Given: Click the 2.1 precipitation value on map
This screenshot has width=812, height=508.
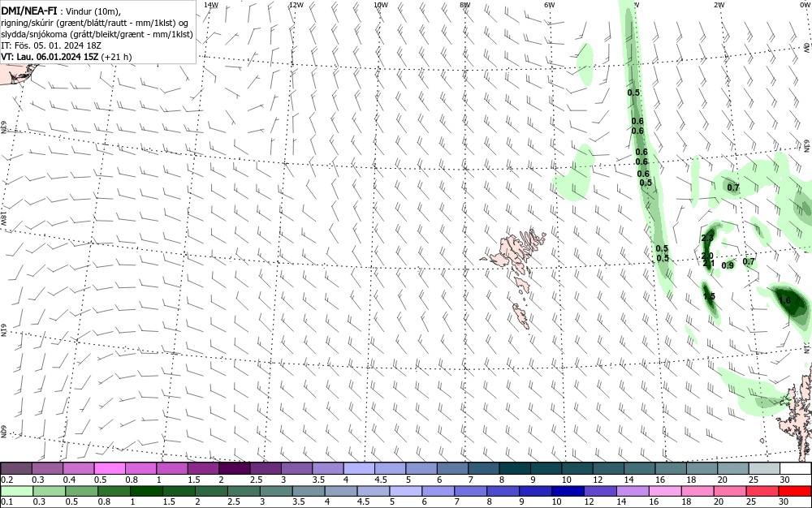Looking at the screenshot, I should point(708,263).
